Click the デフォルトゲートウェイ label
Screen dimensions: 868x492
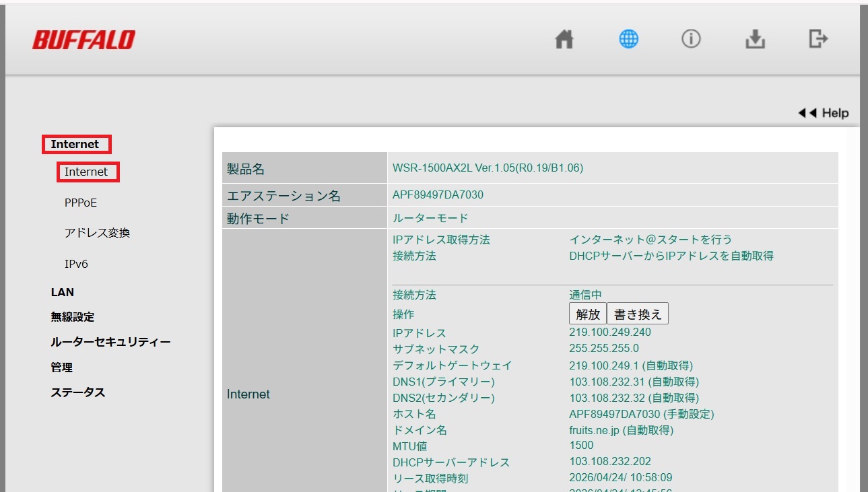[x=453, y=365]
